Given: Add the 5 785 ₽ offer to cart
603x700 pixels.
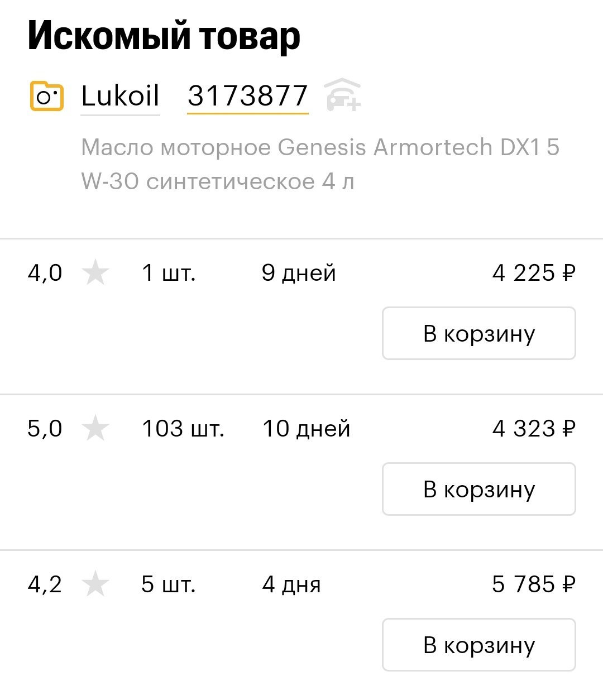Looking at the screenshot, I should coord(478,645).
